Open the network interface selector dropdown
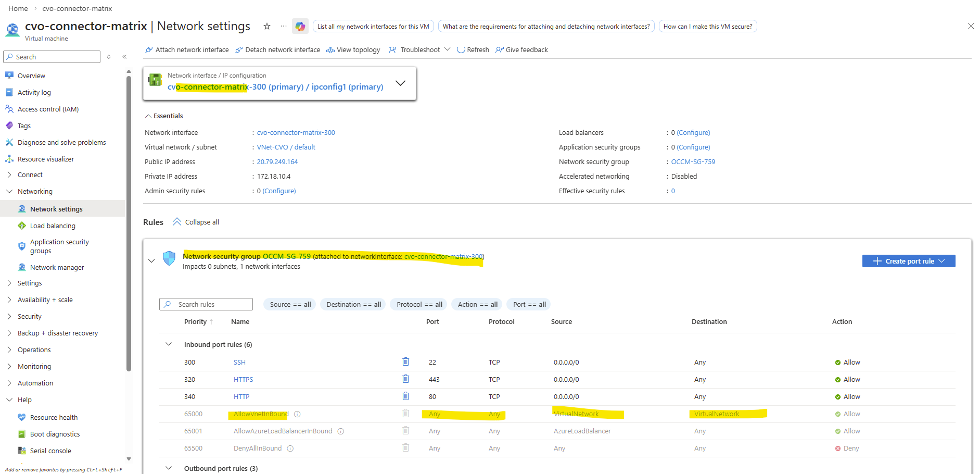Image resolution: width=980 pixels, height=474 pixels. 400,83
